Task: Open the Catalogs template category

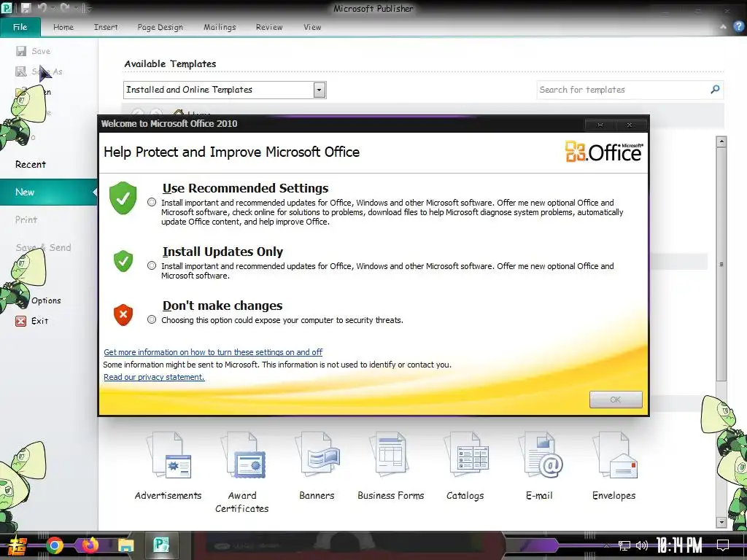Action: (465, 466)
